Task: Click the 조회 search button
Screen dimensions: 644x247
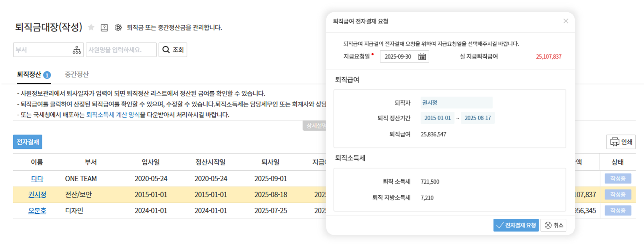Action: coord(173,50)
